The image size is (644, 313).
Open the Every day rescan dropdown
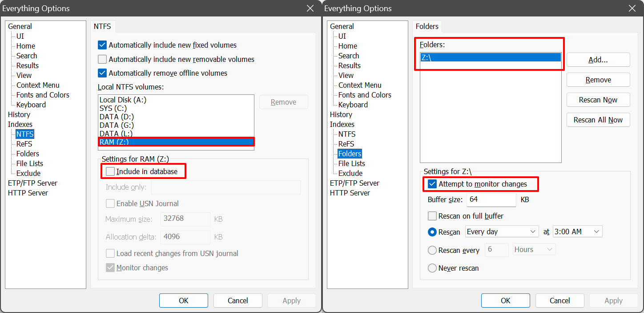coord(502,232)
